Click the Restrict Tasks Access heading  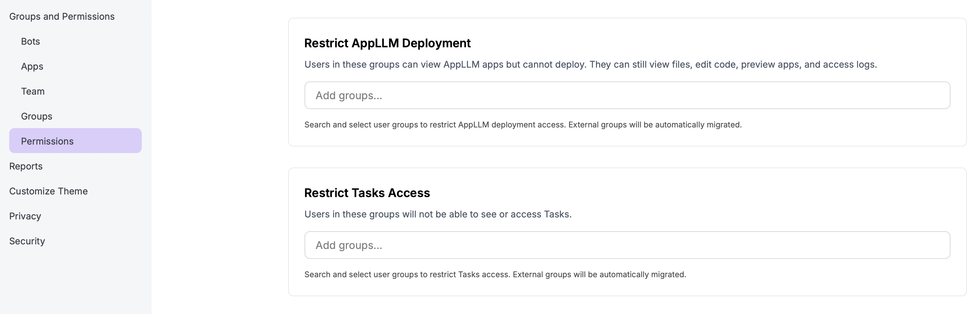click(x=367, y=193)
